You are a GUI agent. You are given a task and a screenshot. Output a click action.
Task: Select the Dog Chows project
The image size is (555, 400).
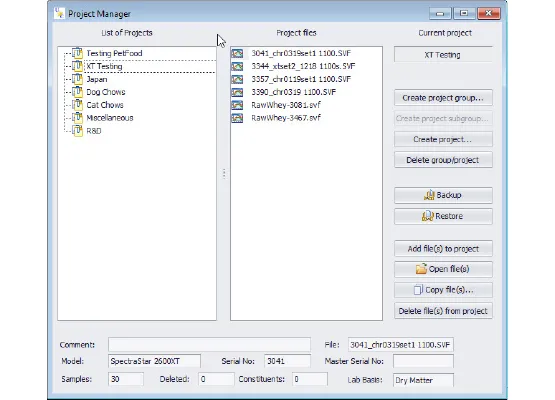coord(106,92)
